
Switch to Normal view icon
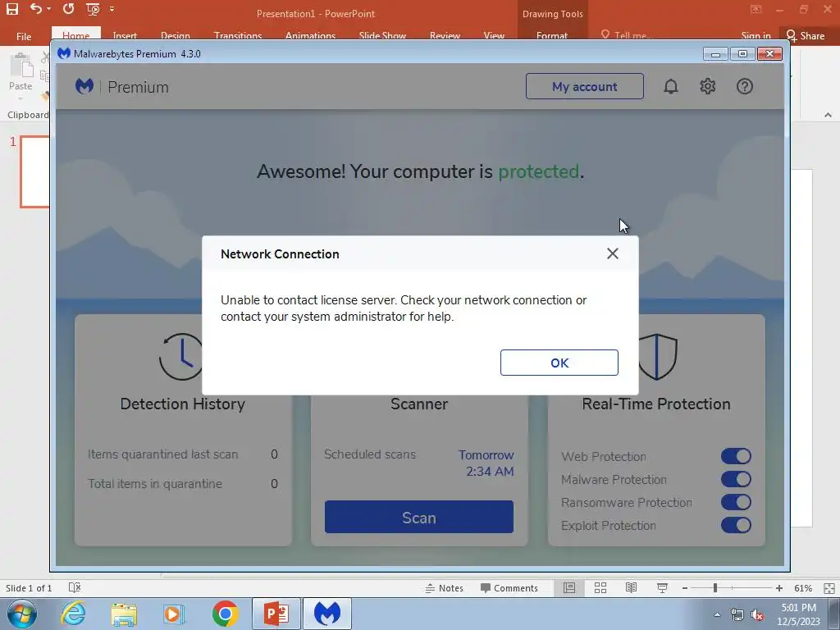coord(569,587)
